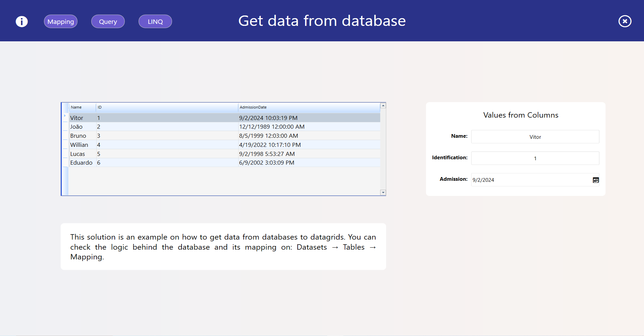
Task: Close the page with the X icon
Action: [x=625, y=22]
